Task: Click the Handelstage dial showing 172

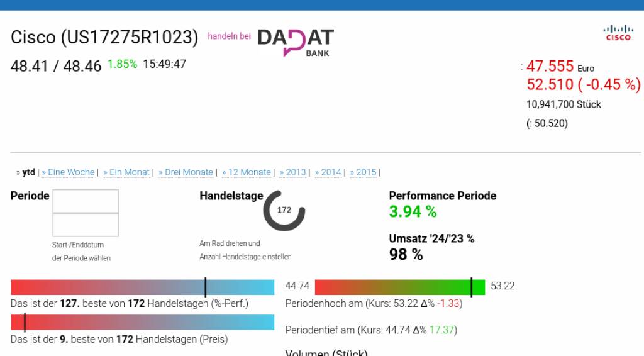Action: pyautogui.click(x=284, y=210)
